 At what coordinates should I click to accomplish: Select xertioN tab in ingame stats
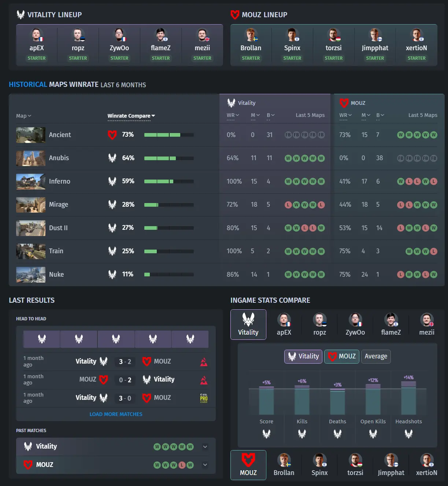pyautogui.click(x=427, y=465)
